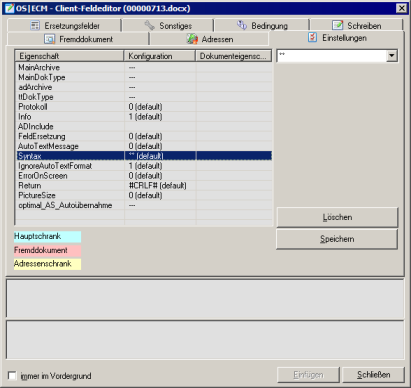The height and width of the screenshot is (388, 411).
Task: Toggle the immer im Vordergrund checkbox
Action: pos(12,376)
